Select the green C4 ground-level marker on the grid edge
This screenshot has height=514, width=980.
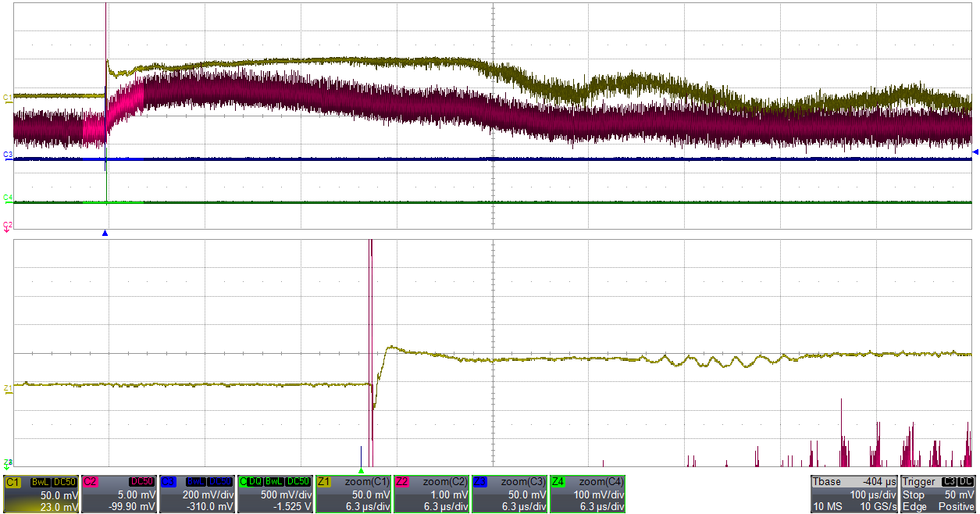click(x=8, y=198)
